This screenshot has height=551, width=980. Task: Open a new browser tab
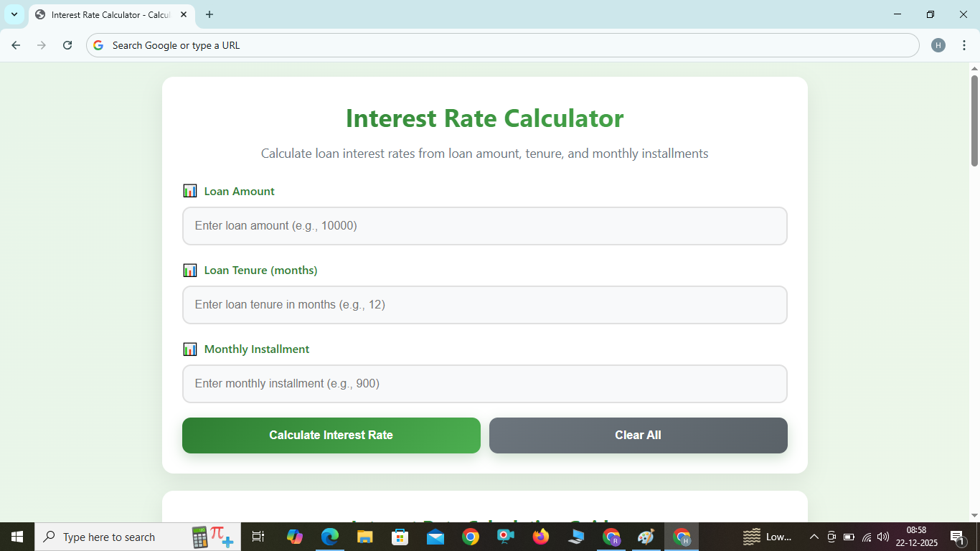(x=209, y=14)
